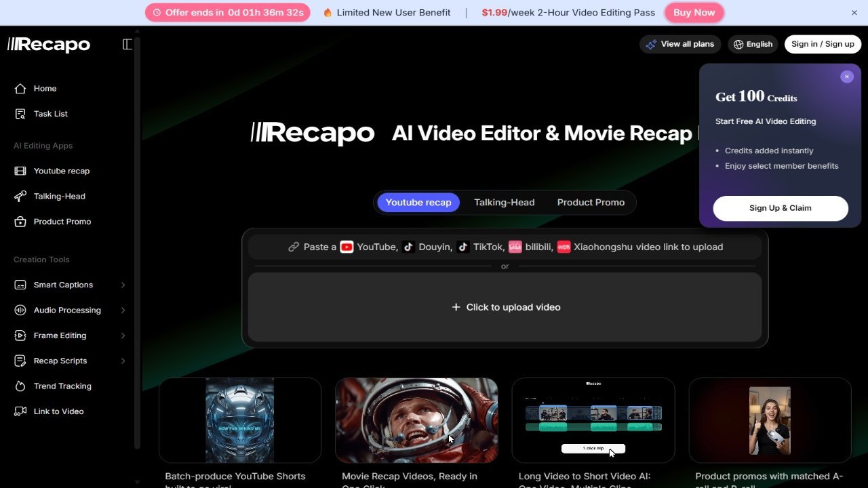
Task: Expand the Frame Editing submenu chevron
Action: coord(123,335)
